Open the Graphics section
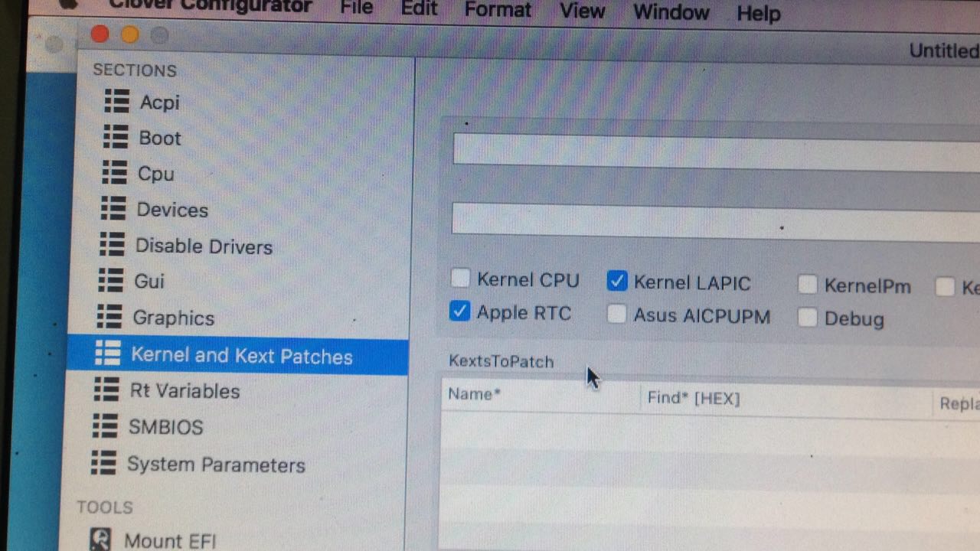The width and height of the screenshot is (980, 551). click(174, 318)
